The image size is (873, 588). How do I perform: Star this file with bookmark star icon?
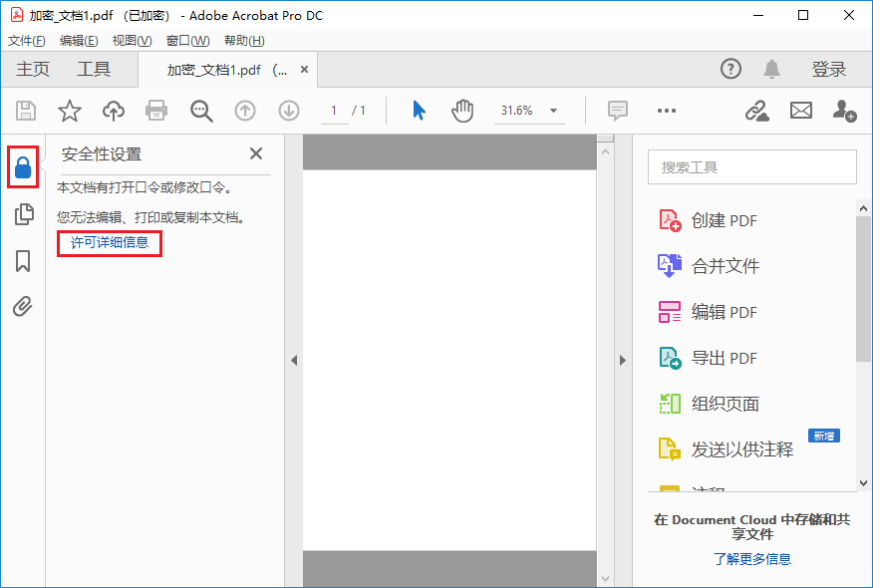[x=70, y=111]
